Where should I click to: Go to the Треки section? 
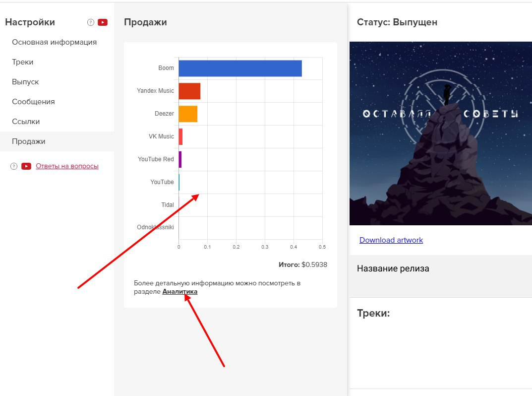(x=23, y=62)
